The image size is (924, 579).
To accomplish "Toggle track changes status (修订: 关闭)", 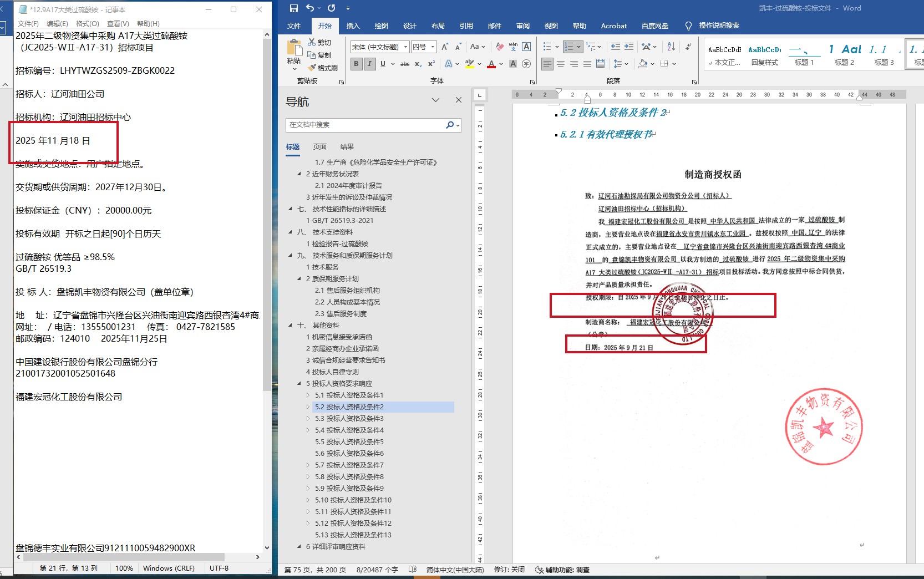I will click(509, 570).
